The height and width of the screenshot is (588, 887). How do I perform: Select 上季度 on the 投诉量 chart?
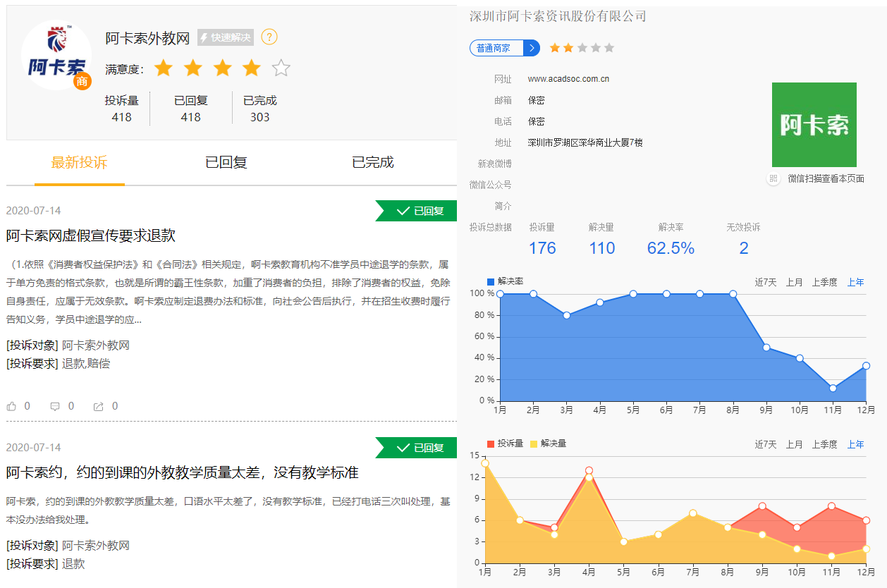[824, 444]
